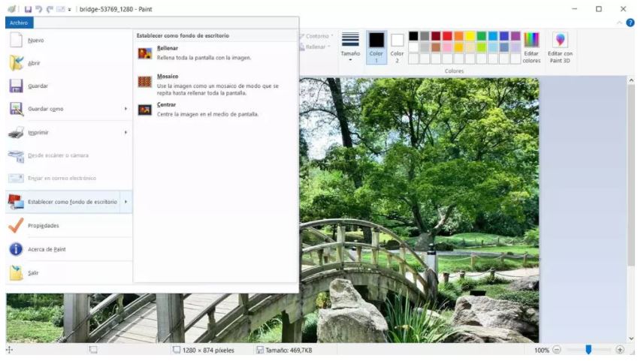Click vertical scrollbar up arrow
This screenshot has width=644, height=364.
(x=631, y=81)
